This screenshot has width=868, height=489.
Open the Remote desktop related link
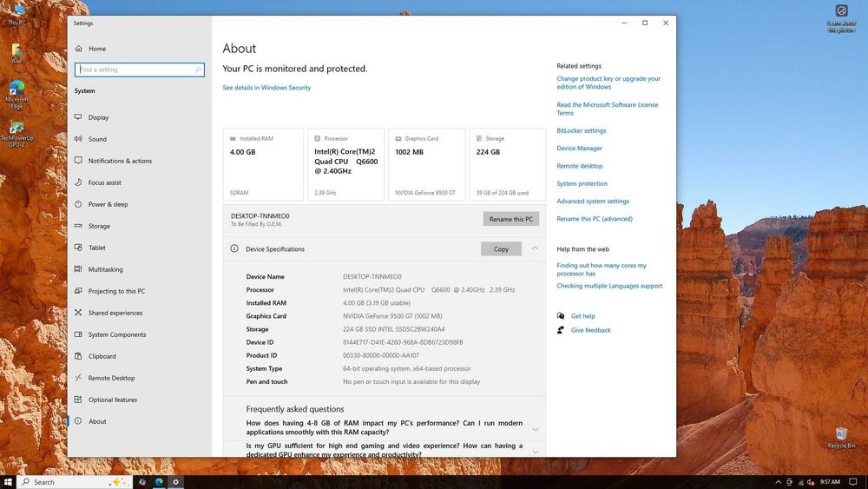point(580,166)
